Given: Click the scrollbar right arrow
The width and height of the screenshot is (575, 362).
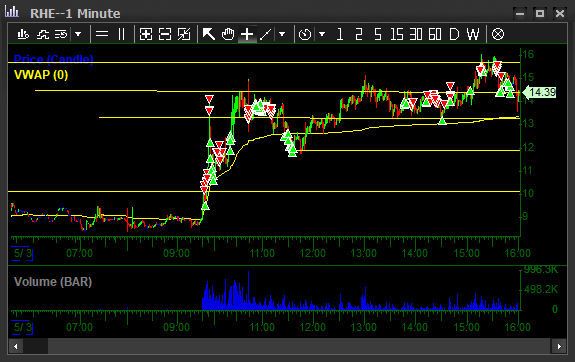Looking at the screenshot, I should coord(559,346).
